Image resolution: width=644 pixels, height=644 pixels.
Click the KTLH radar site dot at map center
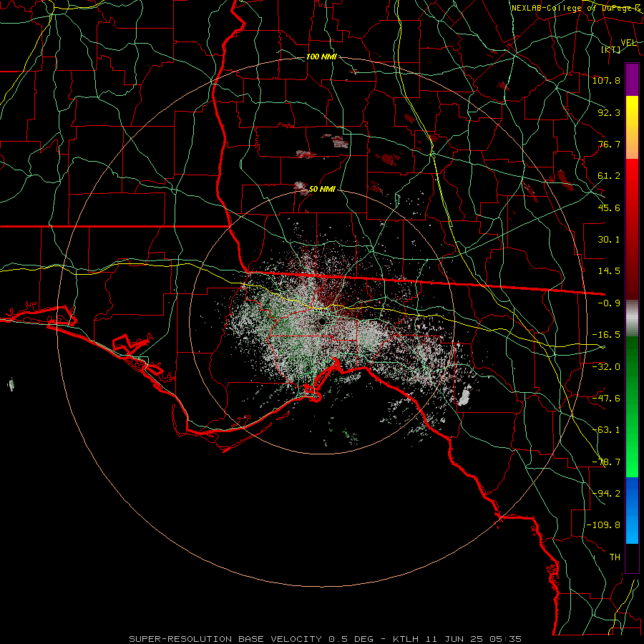[321, 321]
